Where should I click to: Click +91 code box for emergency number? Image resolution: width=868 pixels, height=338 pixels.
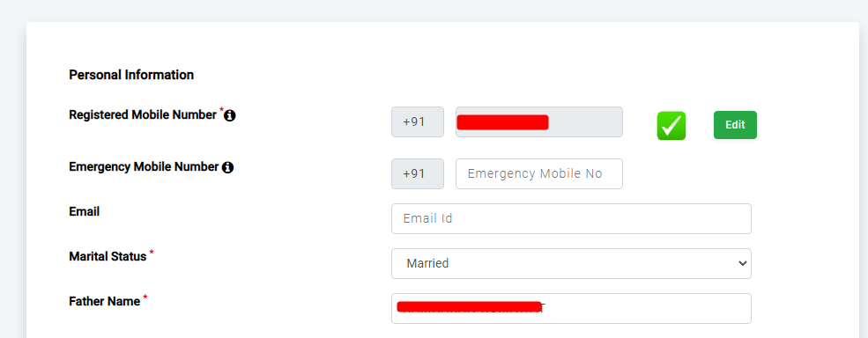pos(418,173)
